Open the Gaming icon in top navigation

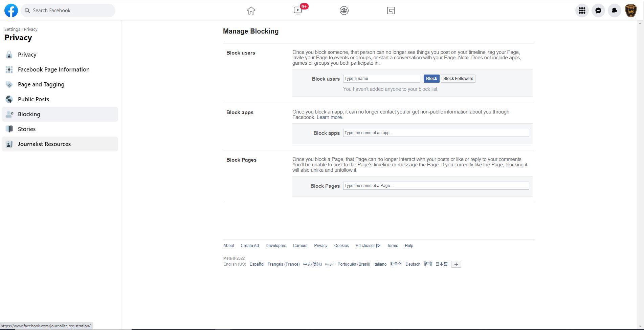391,11
